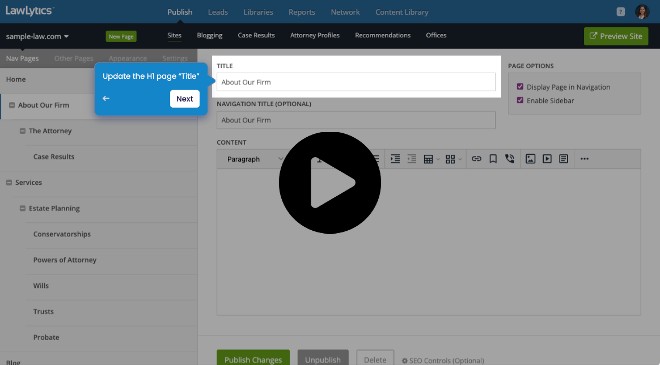Viewport: 660px width, 365px height.
Task: Click the New Page button
Action: 121,37
